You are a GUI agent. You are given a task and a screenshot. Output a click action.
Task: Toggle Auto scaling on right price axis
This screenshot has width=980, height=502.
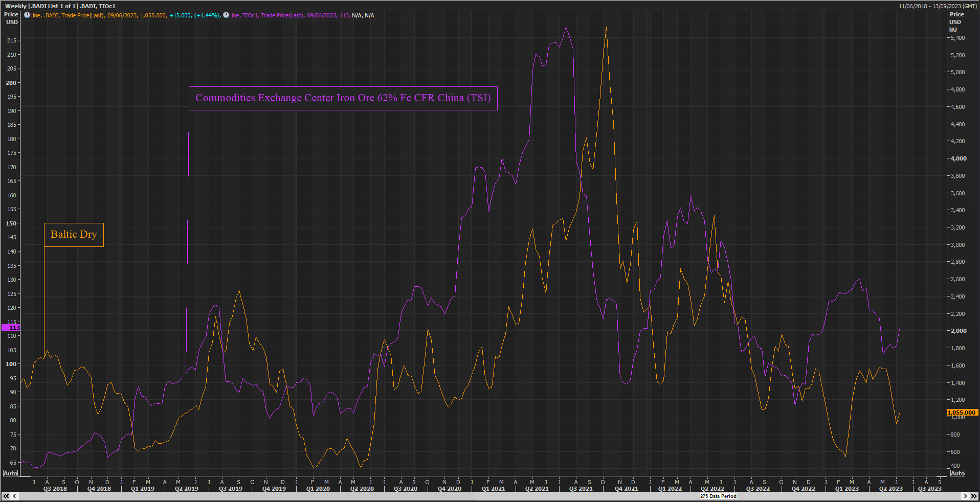click(x=957, y=473)
